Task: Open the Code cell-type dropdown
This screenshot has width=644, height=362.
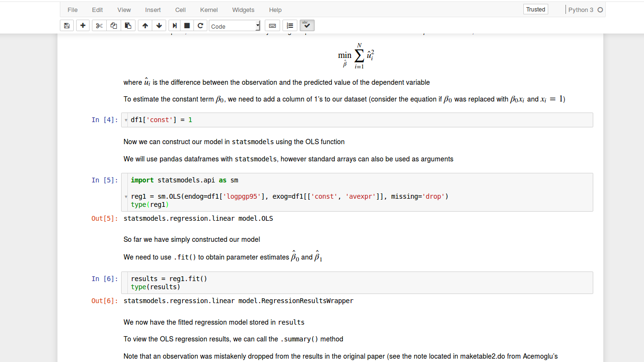Action: click(234, 25)
